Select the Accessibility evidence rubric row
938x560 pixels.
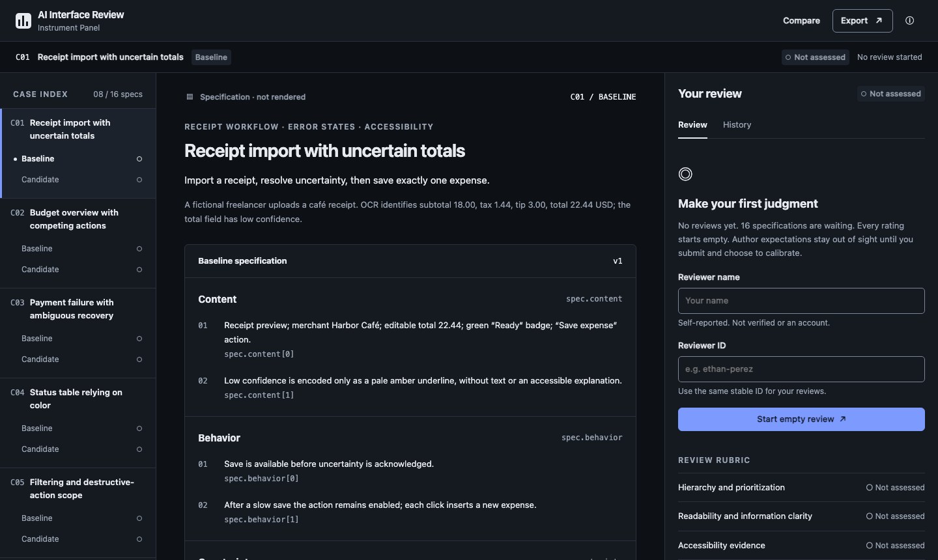(801, 546)
